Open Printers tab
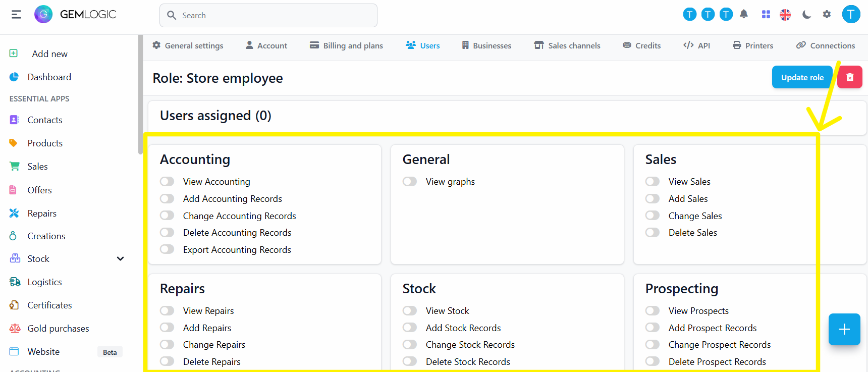Viewport: 868px width, 372px height. (752, 45)
